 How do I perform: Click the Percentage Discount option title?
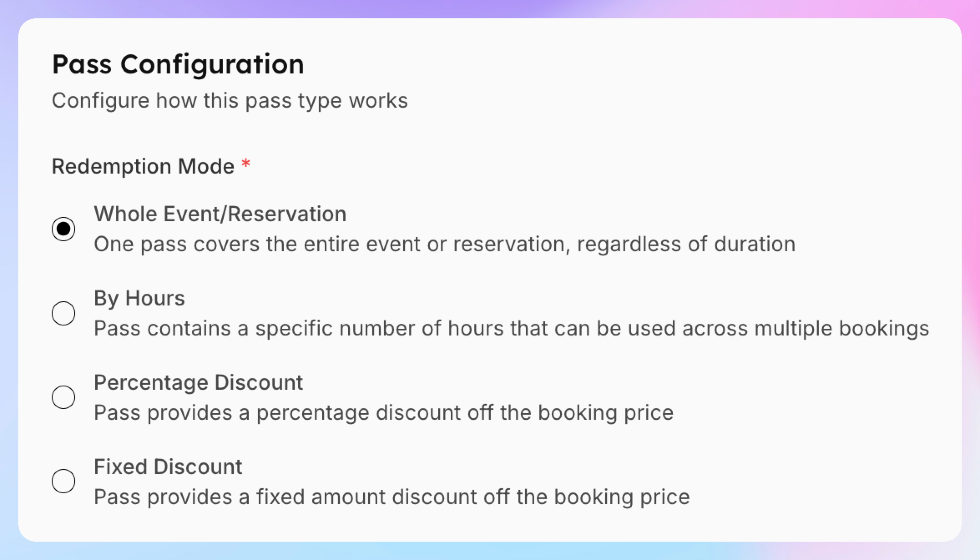pyautogui.click(x=198, y=383)
